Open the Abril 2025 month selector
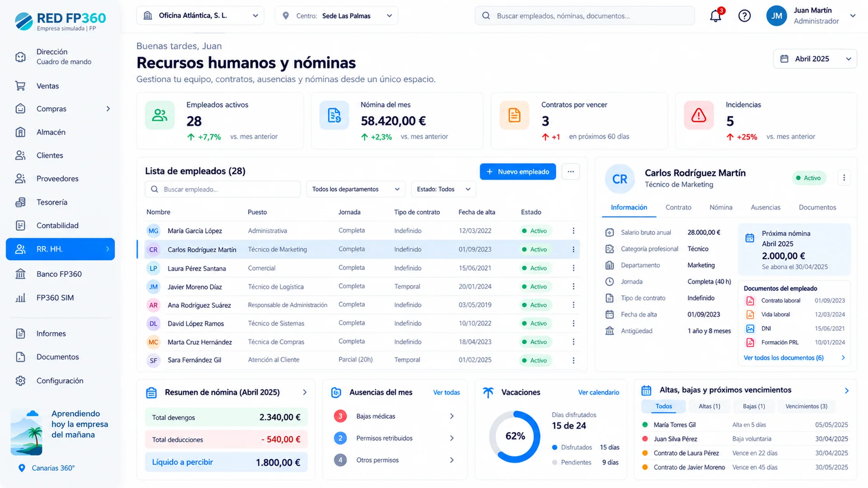This screenshot has height=488, width=868. pyautogui.click(x=815, y=59)
